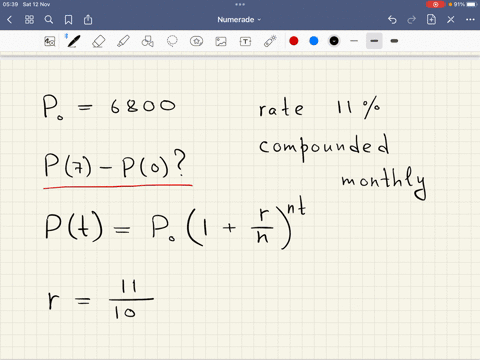
Task: Bookmark this page
Action: [x=68, y=20]
